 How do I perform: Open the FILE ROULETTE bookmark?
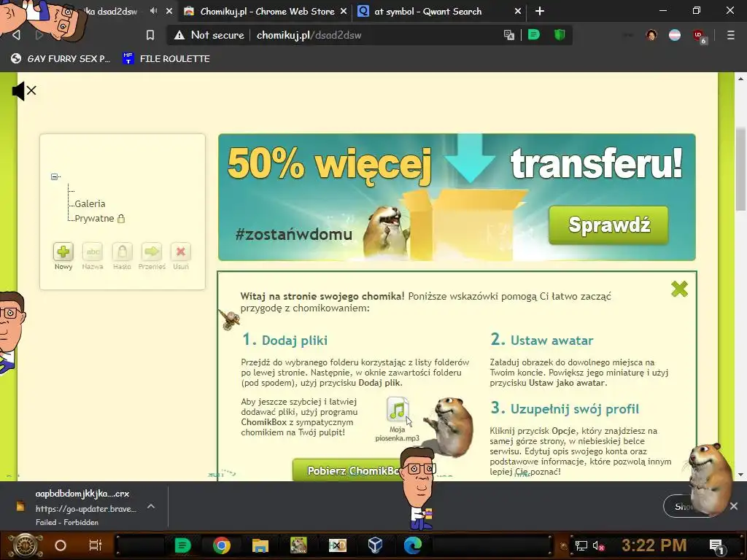166,58
